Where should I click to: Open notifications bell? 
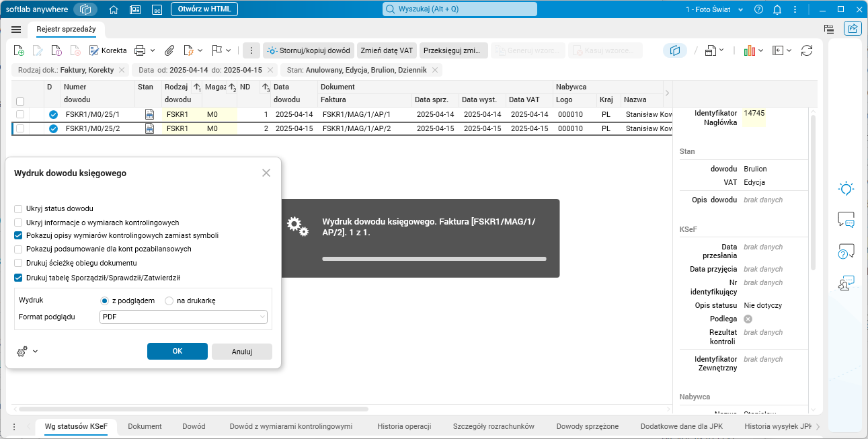777,9
